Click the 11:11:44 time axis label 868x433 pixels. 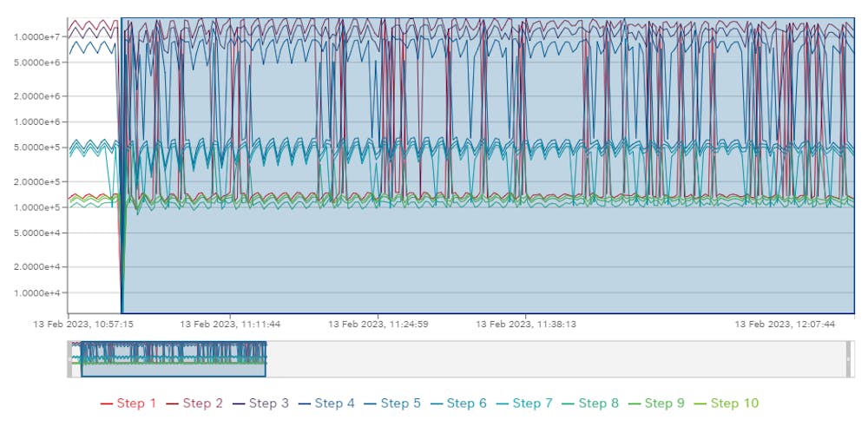[x=230, y=324]
